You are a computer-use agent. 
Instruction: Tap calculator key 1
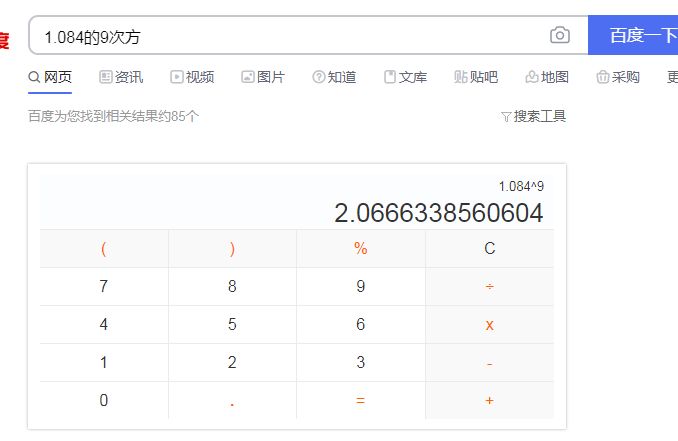104,362
